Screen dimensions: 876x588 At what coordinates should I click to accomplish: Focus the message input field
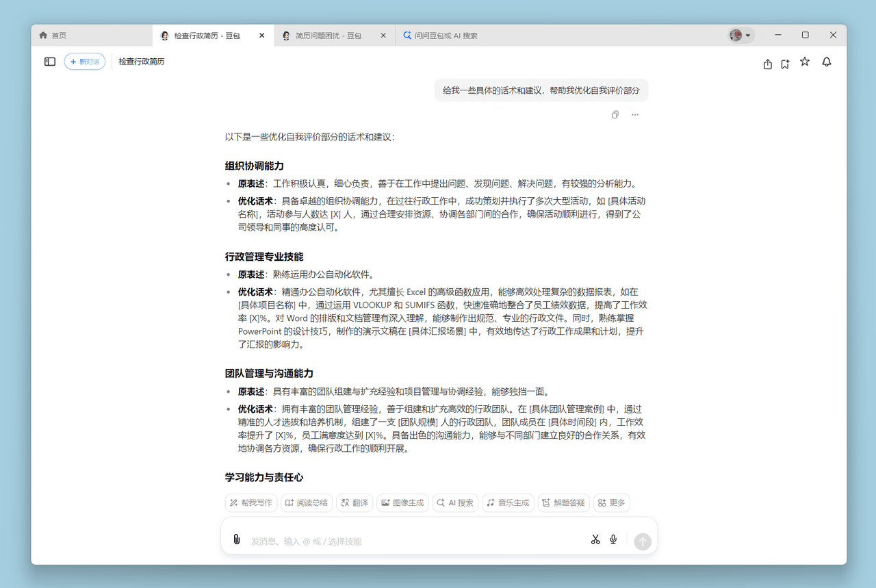tap(411, 541)
